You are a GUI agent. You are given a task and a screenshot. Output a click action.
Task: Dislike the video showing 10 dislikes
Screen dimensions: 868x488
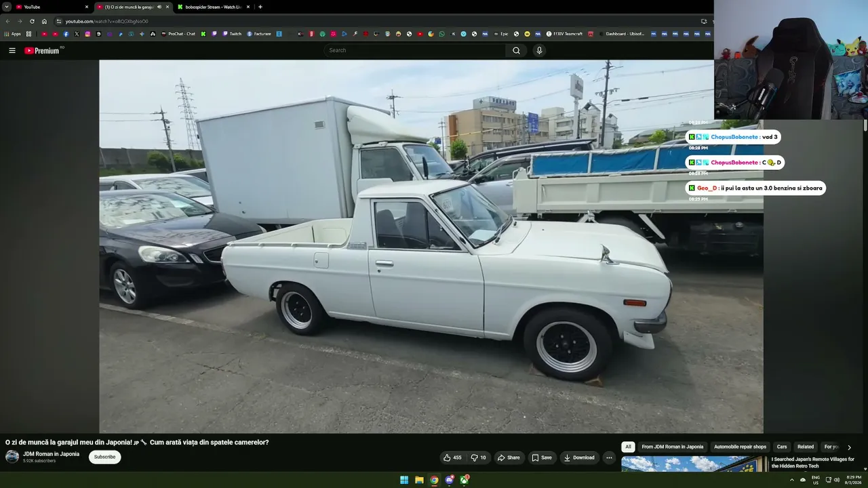coord(478,457)
